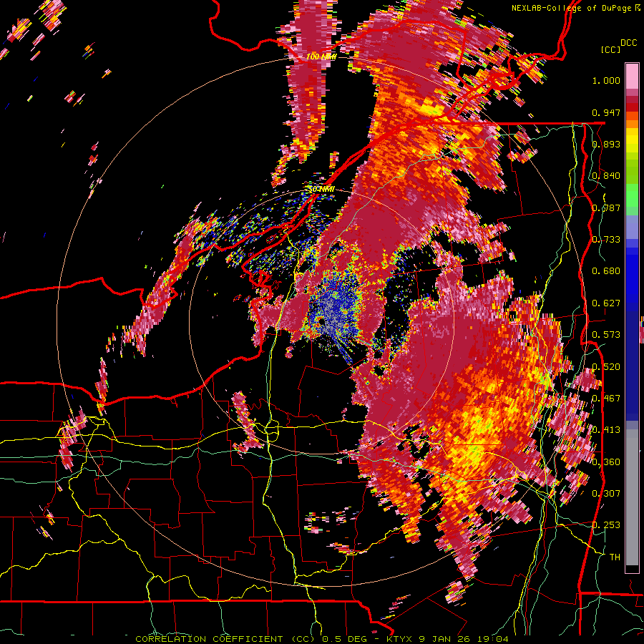The width and height of the screenshot is (644, 644).
Task: Pick the pink top segment of the color bar
Action: (x=632, y=77)
